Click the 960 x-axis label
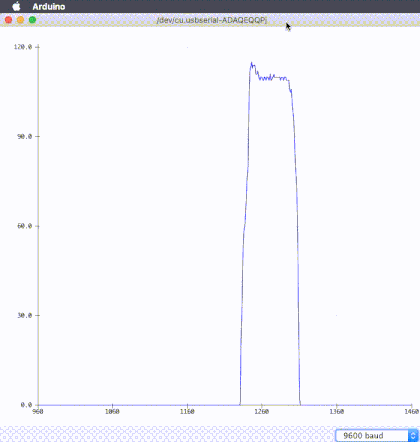420x442 pixels. tap(38, 412)
